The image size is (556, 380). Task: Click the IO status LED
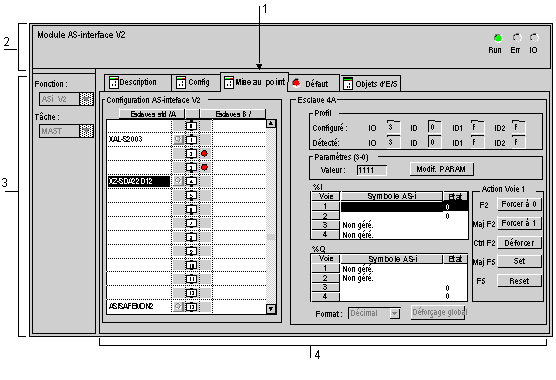click(534, 38)
